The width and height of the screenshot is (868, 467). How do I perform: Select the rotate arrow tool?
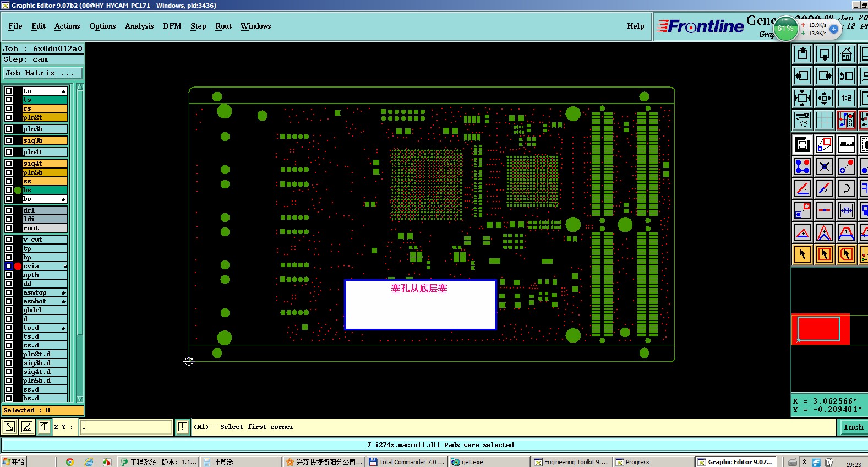[x=847, y=188]
